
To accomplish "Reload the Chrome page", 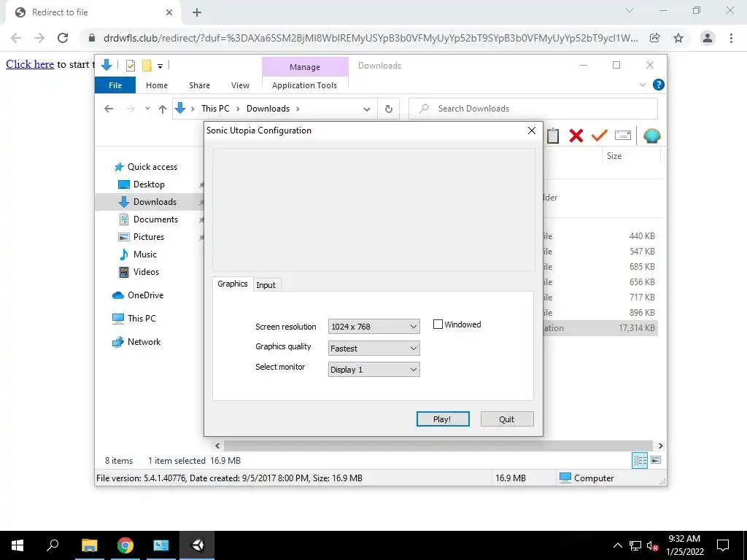I will [x=63, y=38].
